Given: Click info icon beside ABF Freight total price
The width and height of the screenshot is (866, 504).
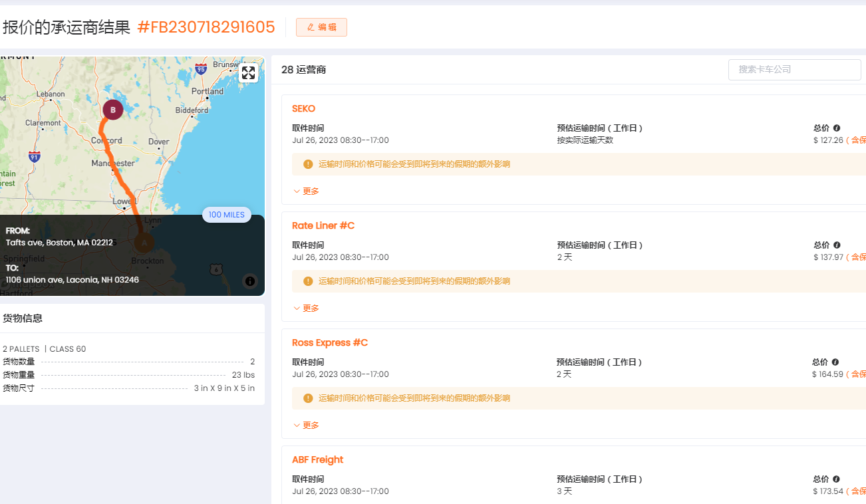Looking at the screenshot, I should tap(836, 479).
